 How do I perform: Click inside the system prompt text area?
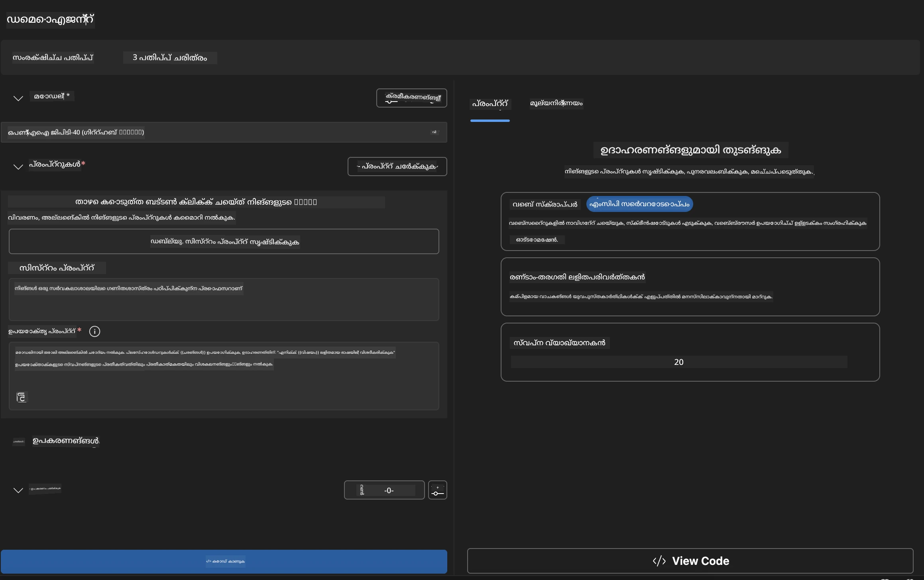pyautogui.click(x=224, y=300)
